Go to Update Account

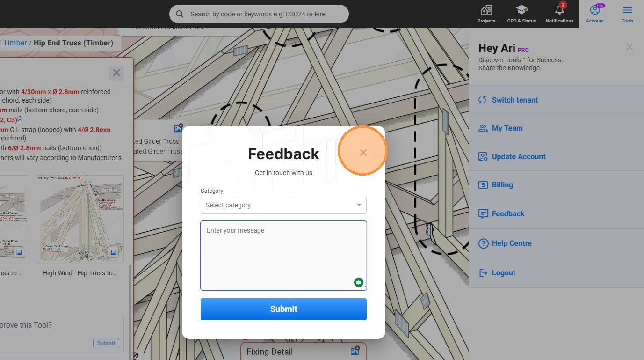pyautogui.click(x=518, y=157)
